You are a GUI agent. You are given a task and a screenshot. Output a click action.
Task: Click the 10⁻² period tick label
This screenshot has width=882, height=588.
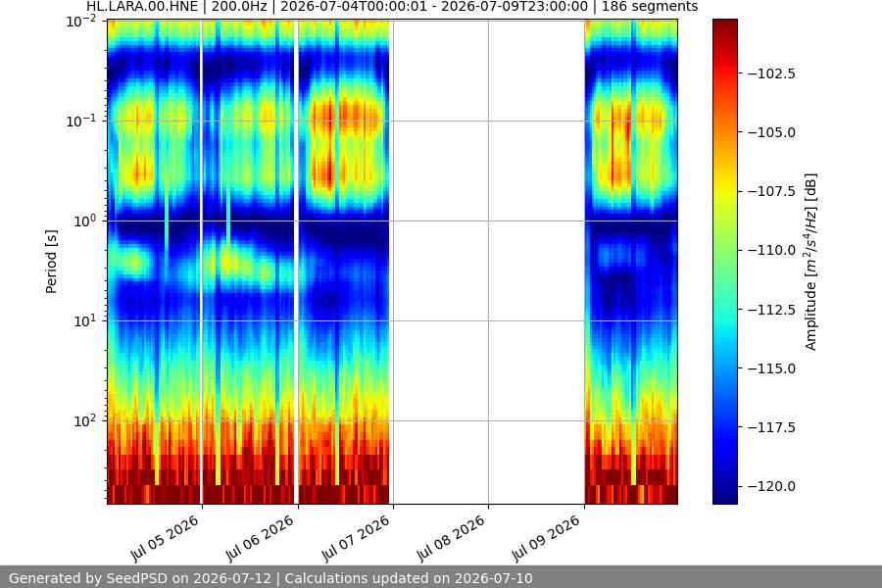81,22
